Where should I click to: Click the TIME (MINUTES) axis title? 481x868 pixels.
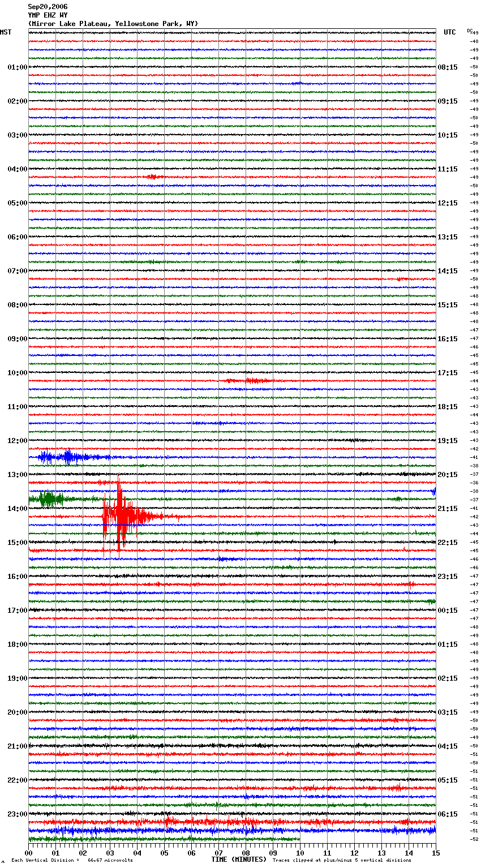(x=239, y=860)
